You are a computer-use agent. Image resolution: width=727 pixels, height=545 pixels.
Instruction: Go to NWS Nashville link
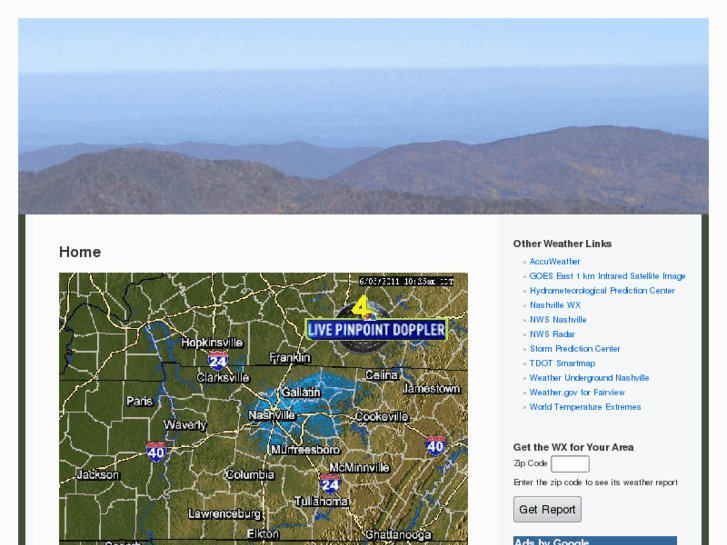pos(558,320)
